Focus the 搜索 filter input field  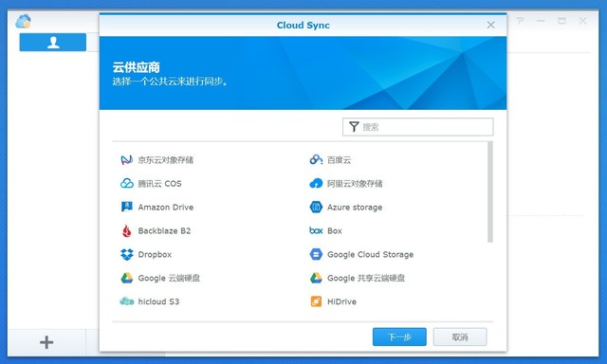pos(417,127)
